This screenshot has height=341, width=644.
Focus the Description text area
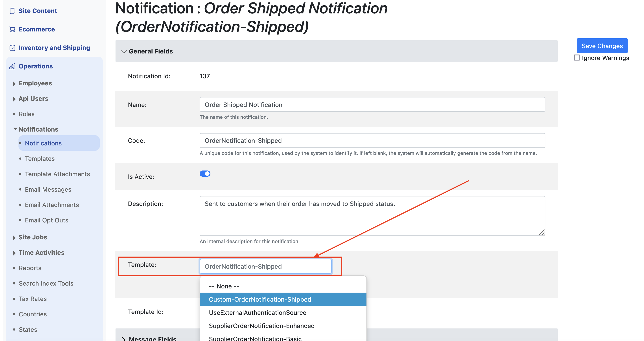click(x=372, y=216)
